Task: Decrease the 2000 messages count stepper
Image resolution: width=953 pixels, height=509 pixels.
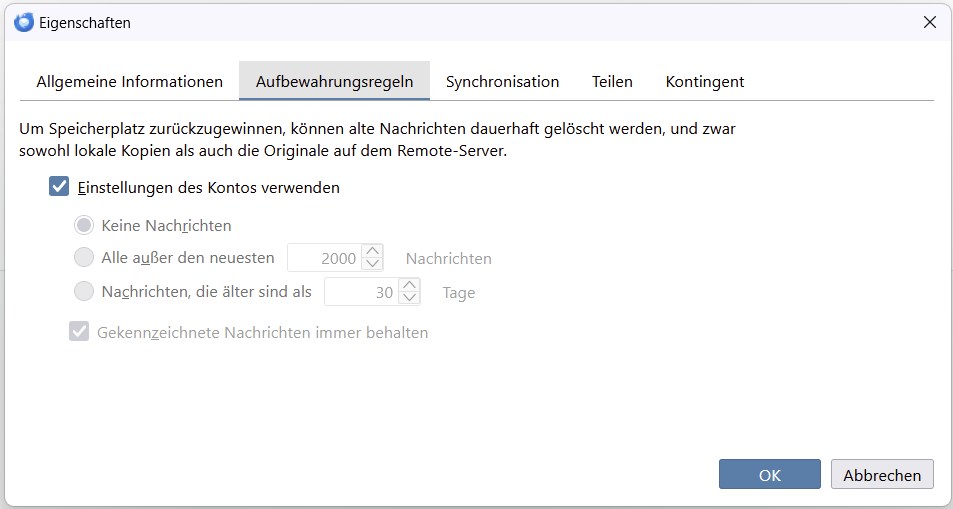Action: tap(372, 265)
